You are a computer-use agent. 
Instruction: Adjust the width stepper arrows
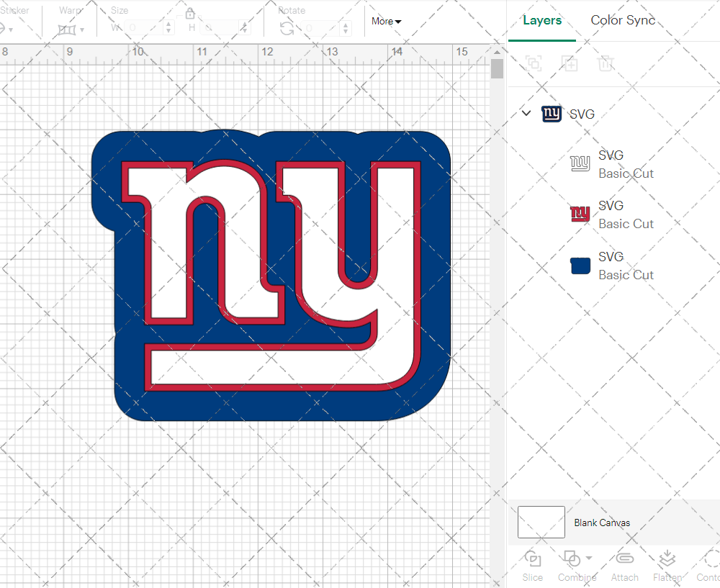[168, 27]
